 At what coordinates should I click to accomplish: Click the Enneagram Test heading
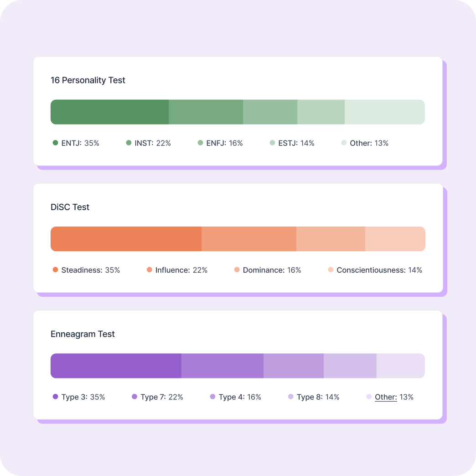[83, 334]
